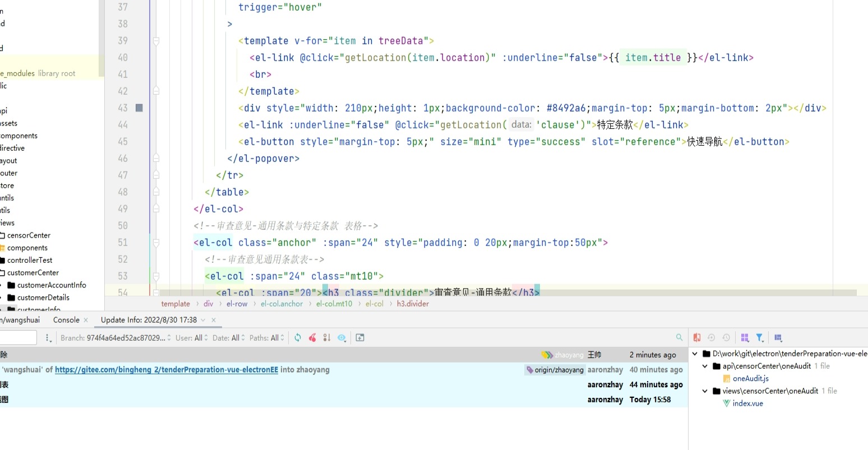
Task: Click the views\censorCenter\oneAudit folder icon
Action: click(x=717, y=391)
